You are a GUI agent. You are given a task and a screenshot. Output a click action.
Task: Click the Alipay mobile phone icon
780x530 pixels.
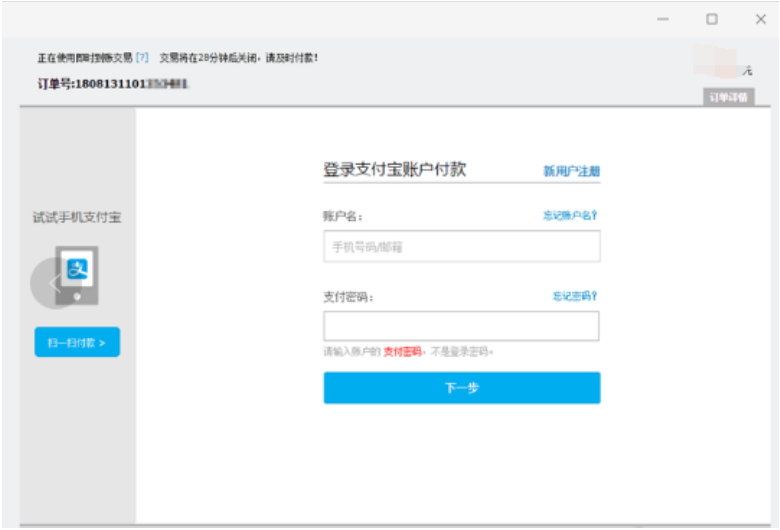pyautogui.click(x=78, y=274)
